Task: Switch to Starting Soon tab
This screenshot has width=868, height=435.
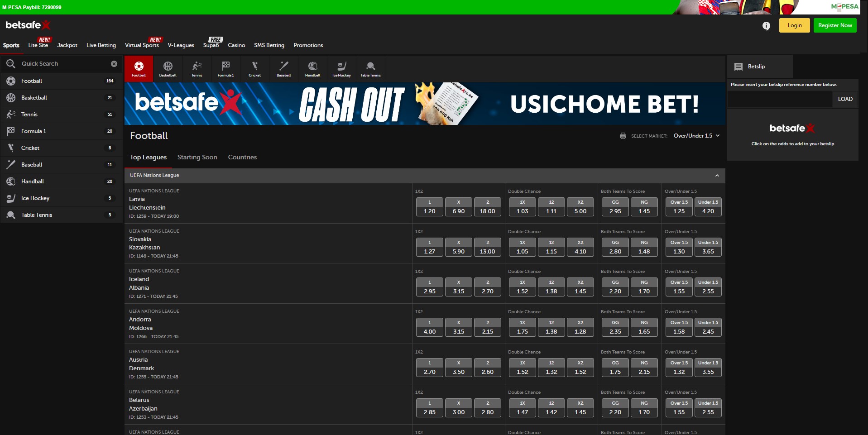Action: click(x=197, y=157)
